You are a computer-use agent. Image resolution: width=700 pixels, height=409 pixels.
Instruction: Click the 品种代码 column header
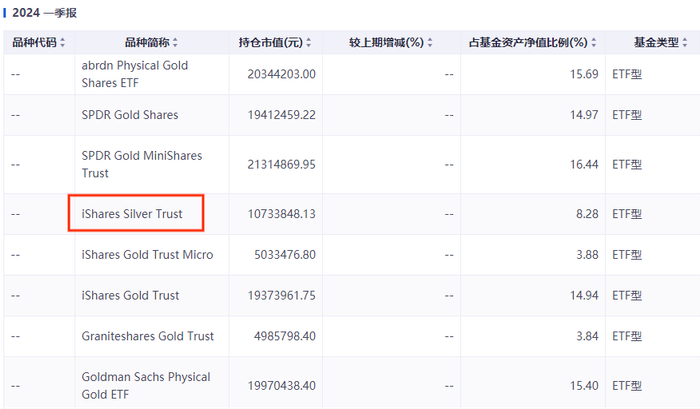click(x=34, y=43)
